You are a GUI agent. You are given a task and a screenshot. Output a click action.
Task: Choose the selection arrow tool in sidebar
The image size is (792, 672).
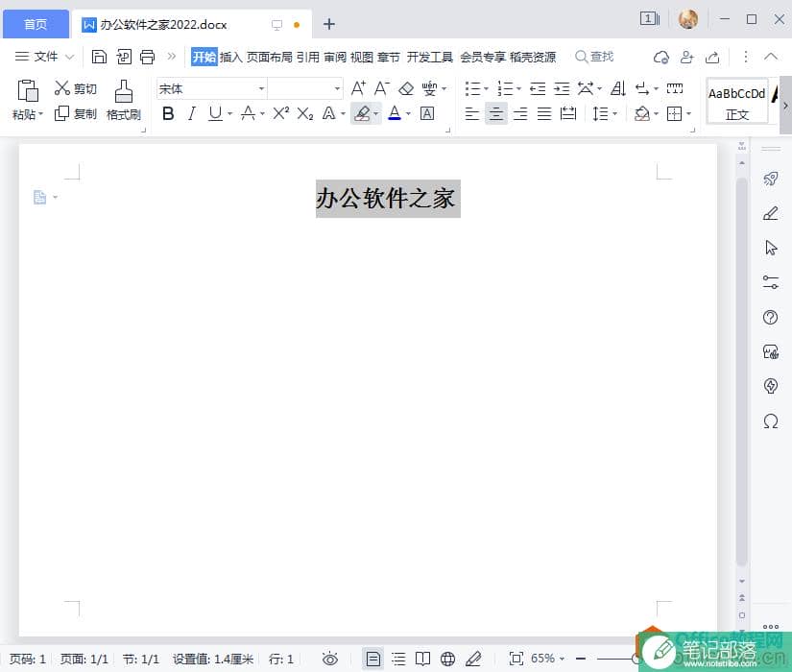[x=771, y=248]
